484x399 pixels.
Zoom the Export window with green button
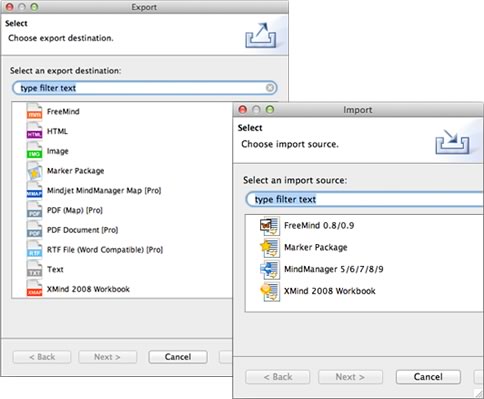pyautogui.click(x=34, y=7)
